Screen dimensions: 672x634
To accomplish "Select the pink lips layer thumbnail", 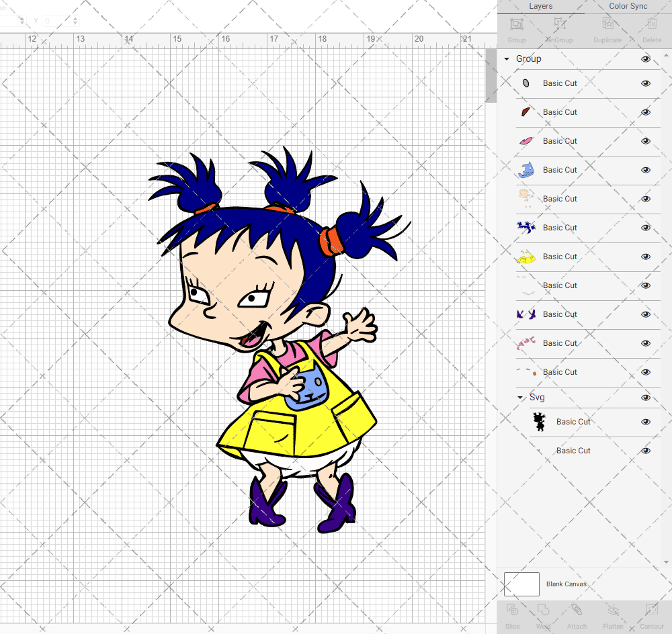I will point(526,141).
